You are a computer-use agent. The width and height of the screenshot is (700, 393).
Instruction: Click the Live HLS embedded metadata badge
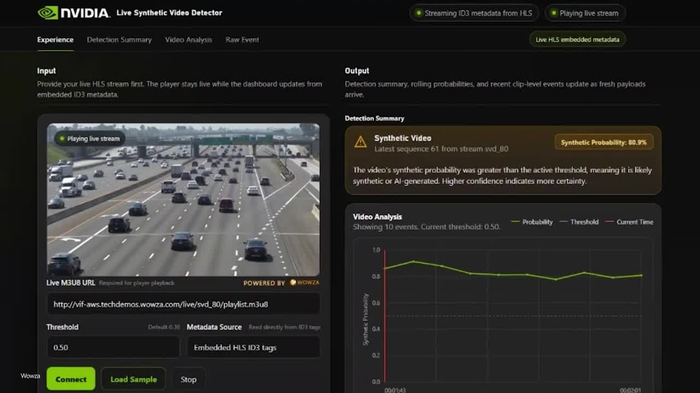pyautogui.click(x=577, y=40)
